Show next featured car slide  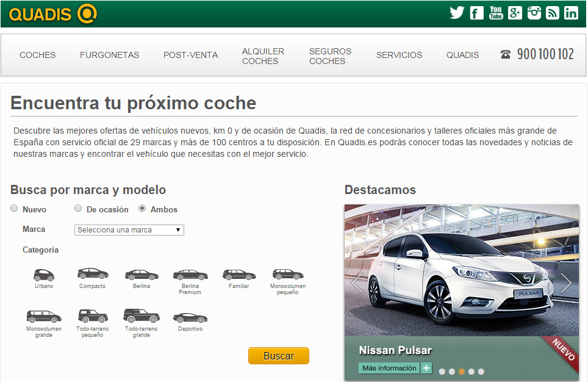pyautogui.click(x=566, y=283)
